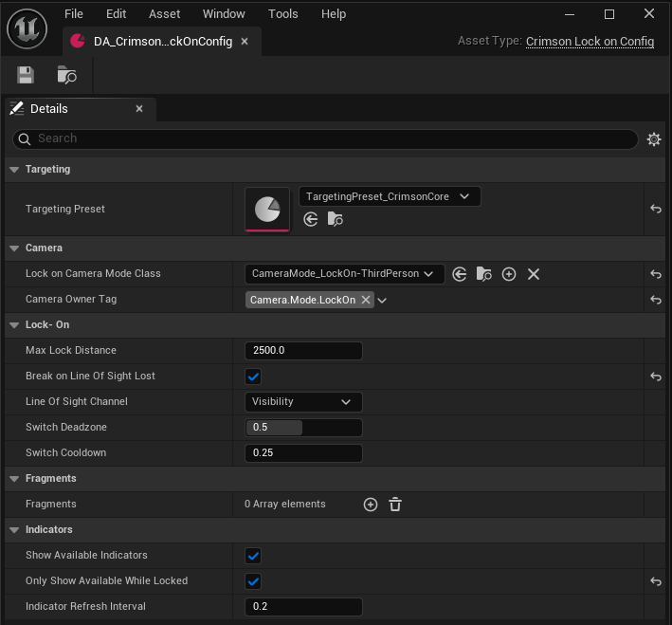This screenshot has height=625, width=672.
Task: Collapse the Camera section
Action: pos(14,248)
